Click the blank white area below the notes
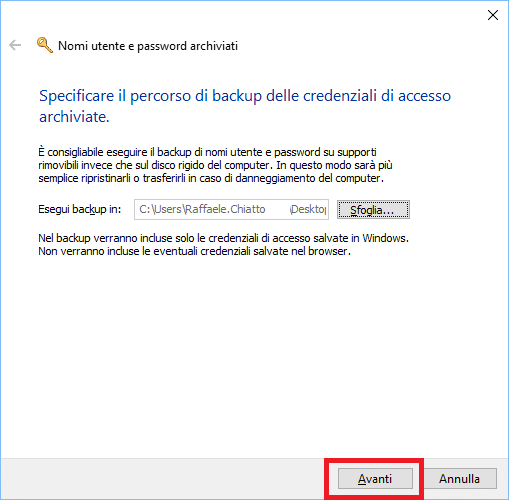The image size is (509, 501). click(x=253, y=357)
